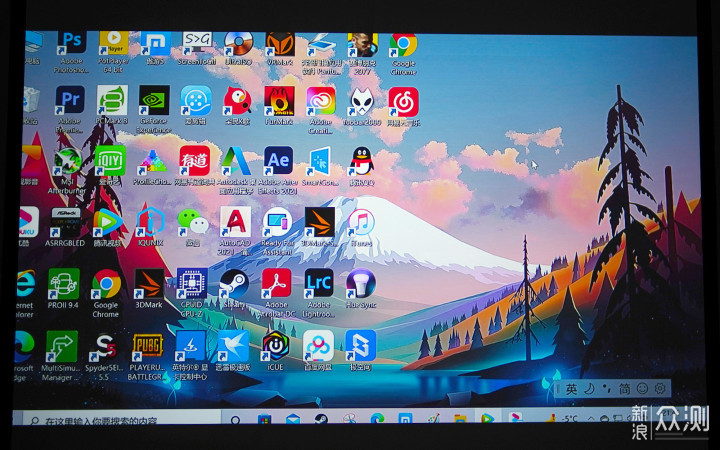Image resolution: width=720 pixels, height=450 pixels.
Task: Switch the IME 简 simplified Chinese toggle
Action: coord(624,389)
